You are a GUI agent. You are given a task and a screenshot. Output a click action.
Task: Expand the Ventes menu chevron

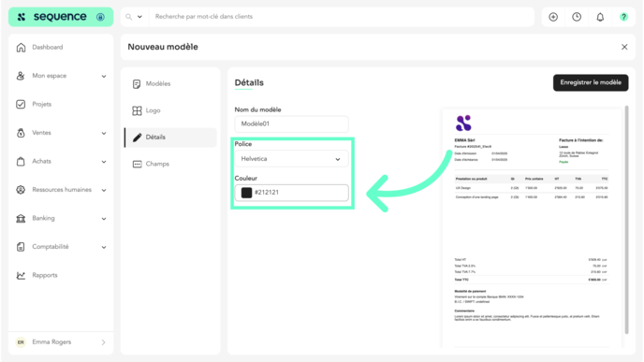pos(104,134)
